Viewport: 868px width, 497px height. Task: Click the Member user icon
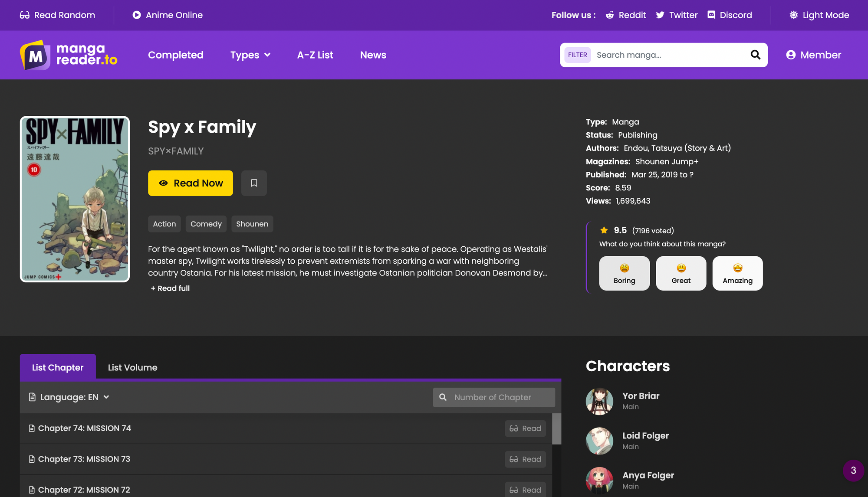coord(791,55)
